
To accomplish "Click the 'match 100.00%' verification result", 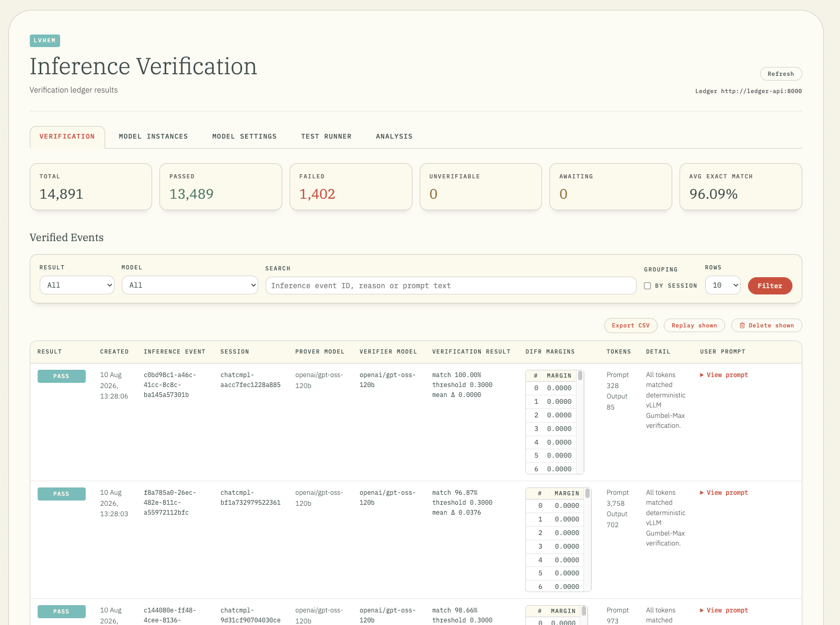I will tap(457, 375).
